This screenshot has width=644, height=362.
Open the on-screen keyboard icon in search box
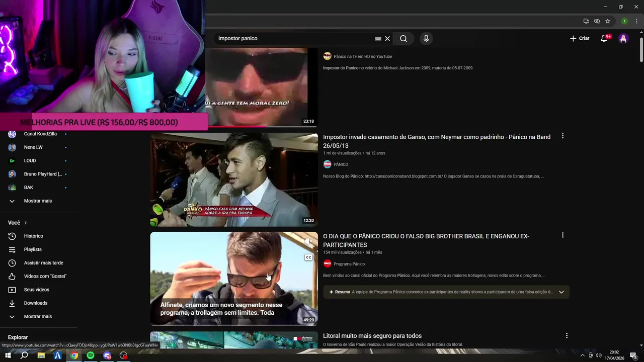point(378,39)
